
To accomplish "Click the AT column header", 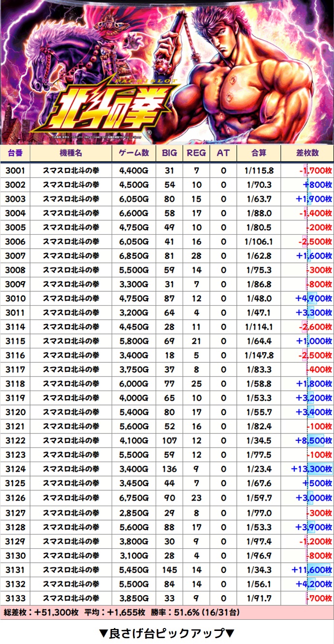I will tap(223, 153).
